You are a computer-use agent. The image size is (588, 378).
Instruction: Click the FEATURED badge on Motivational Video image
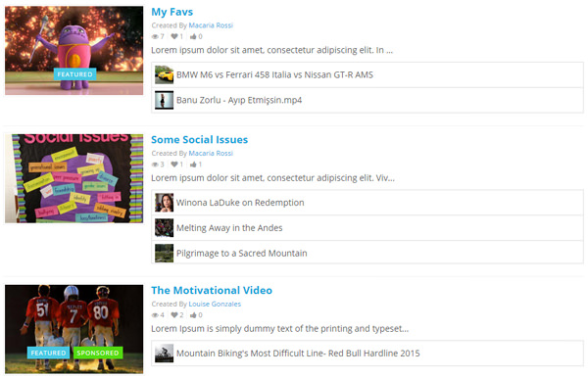click(x=48, y=353)
